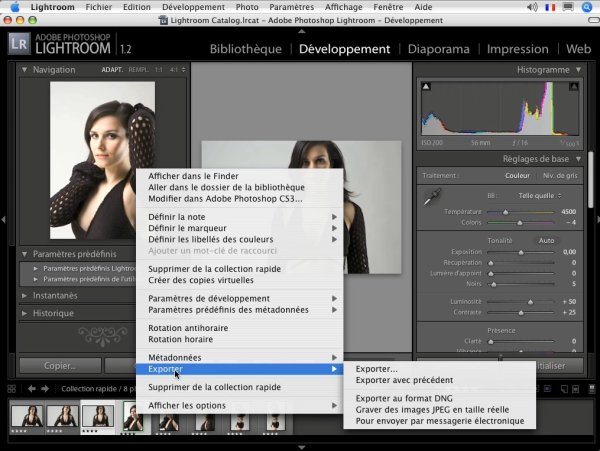Adjust the Exposition slider
This screenshot has height=451, width=600.
pos(520,252)
